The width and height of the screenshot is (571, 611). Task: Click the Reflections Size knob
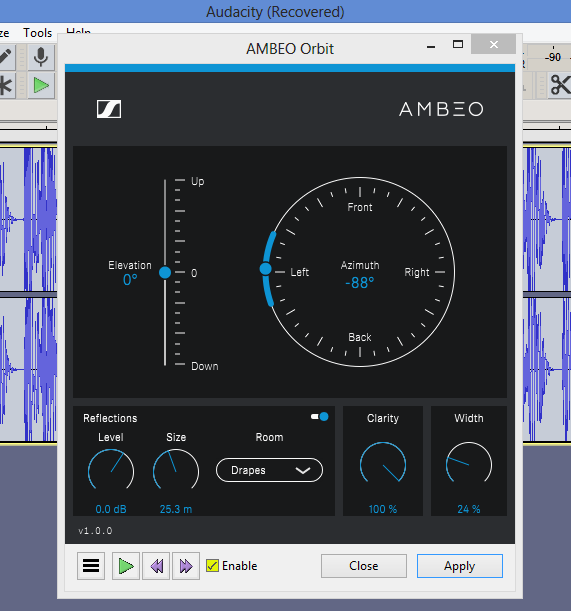click(176, 471)
